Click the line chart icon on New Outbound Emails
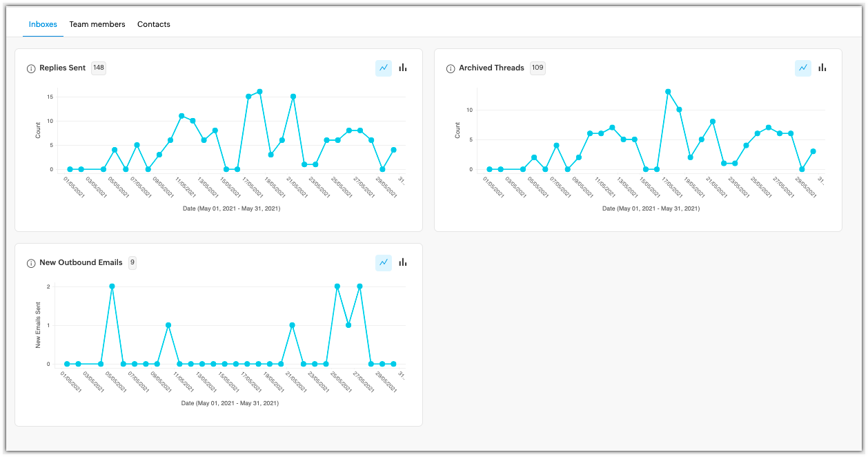The image size is (868, 457). [384, 263]
